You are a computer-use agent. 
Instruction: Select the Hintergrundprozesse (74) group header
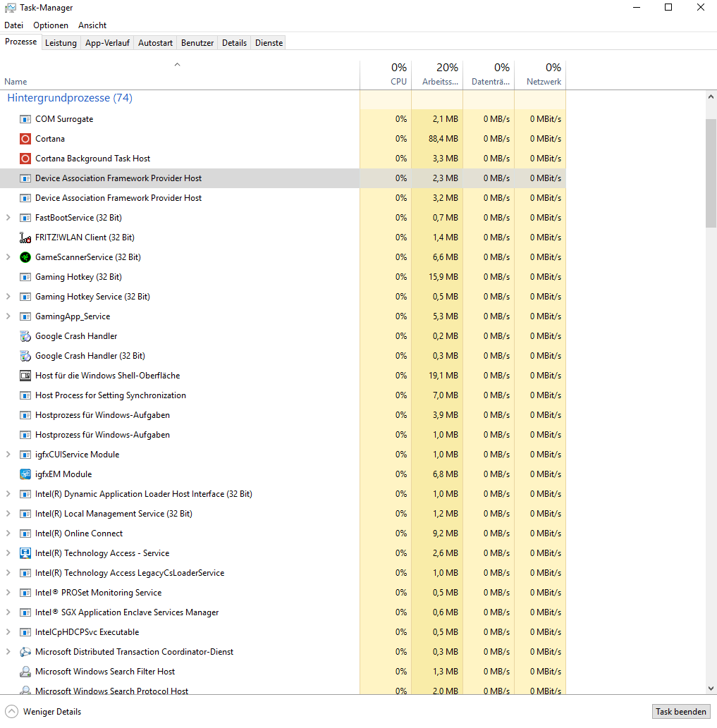[70, 98]
